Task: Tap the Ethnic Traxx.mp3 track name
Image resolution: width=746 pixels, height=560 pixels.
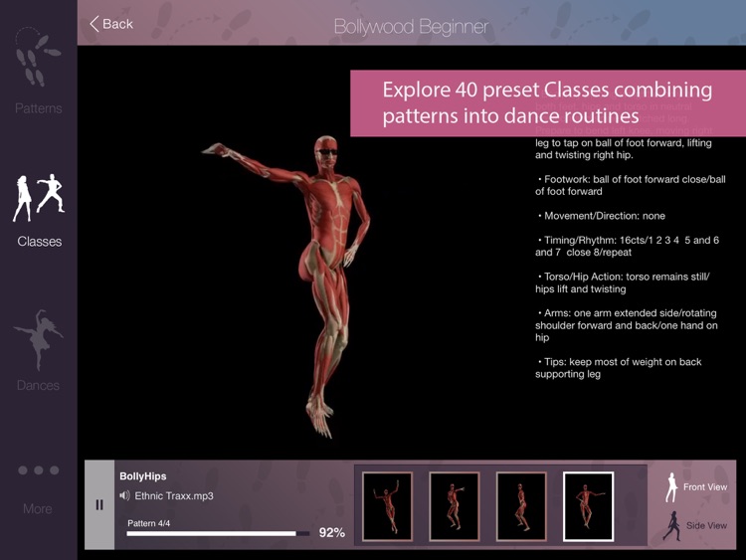Action: [x=174, y=495]
